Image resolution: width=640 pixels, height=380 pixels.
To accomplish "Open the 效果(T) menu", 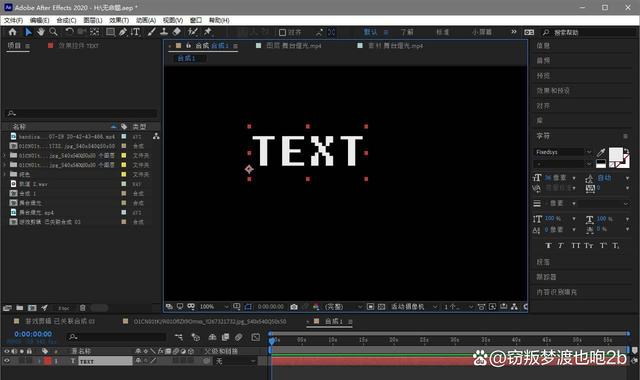I will pos(119,20).
